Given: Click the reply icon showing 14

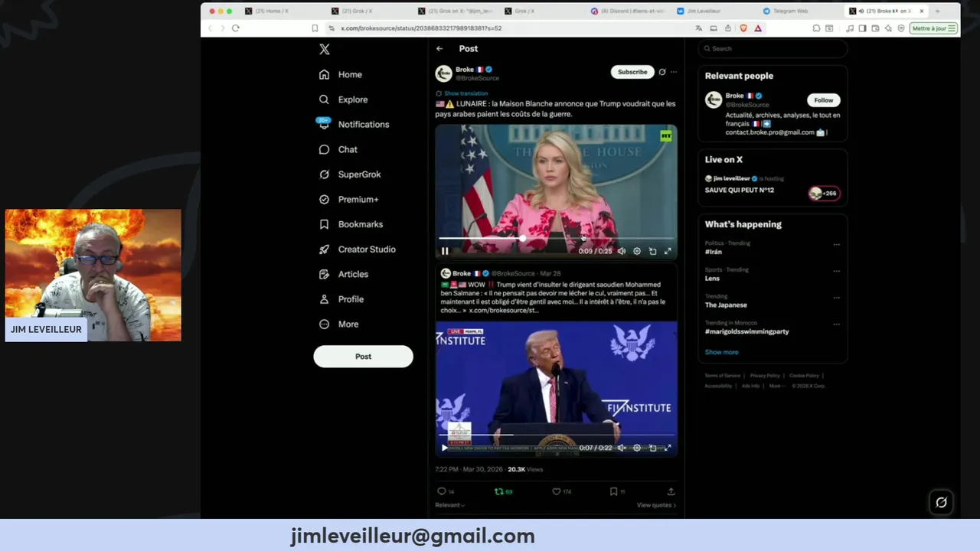Looking at the screenshot, I should pos(441,491).
